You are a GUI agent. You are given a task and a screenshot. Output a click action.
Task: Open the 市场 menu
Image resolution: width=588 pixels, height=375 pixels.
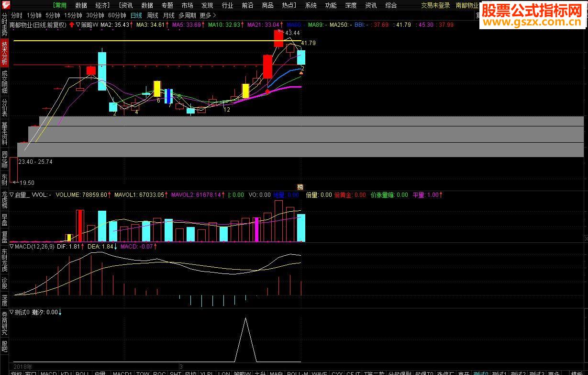[x=187, y=5]
